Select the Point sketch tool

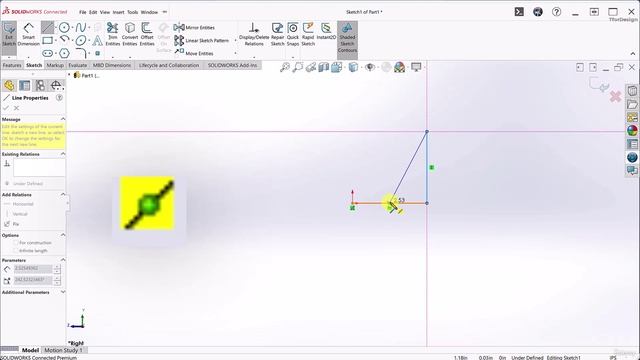(x=98, y=53)
